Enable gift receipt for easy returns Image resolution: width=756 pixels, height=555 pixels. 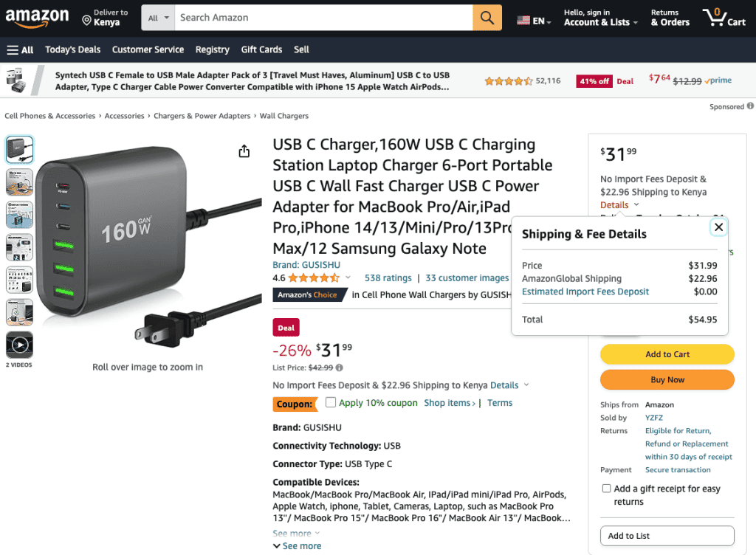tap(606, 488)
